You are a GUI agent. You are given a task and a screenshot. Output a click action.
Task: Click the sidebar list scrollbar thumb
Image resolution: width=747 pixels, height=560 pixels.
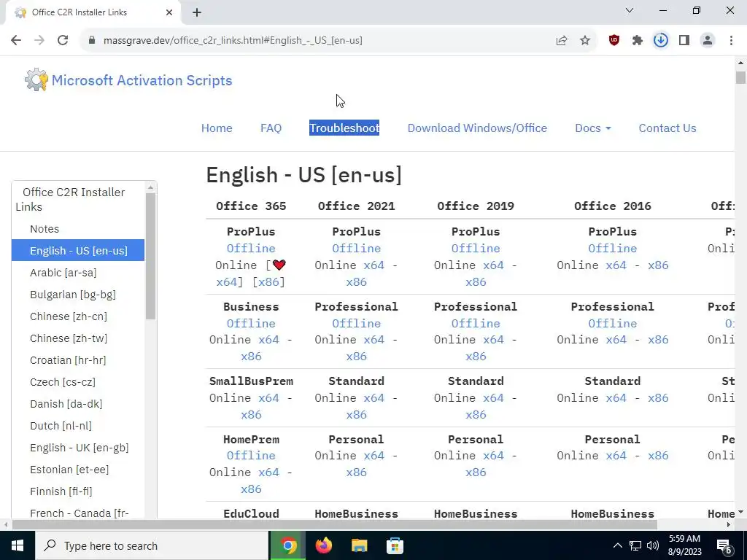pos(150,256)
